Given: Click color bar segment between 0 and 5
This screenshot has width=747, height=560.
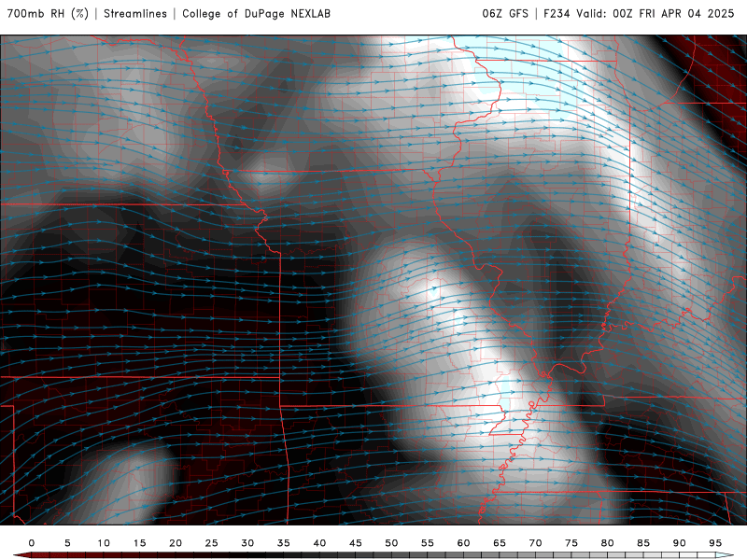Looking at the screenshot, I should [49, 555].
